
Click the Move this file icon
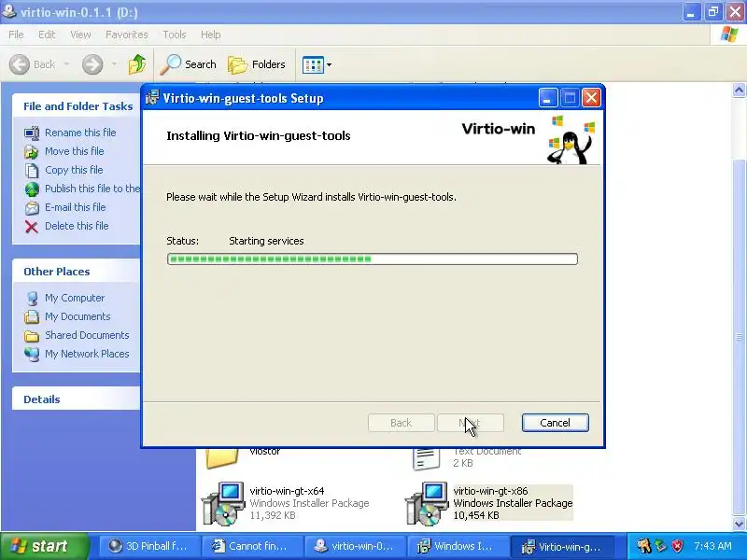(32, 151)
